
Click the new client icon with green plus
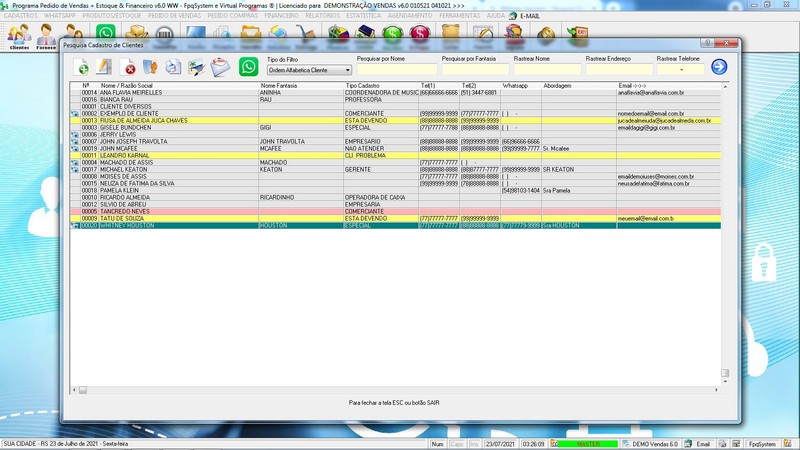point(82,67)
